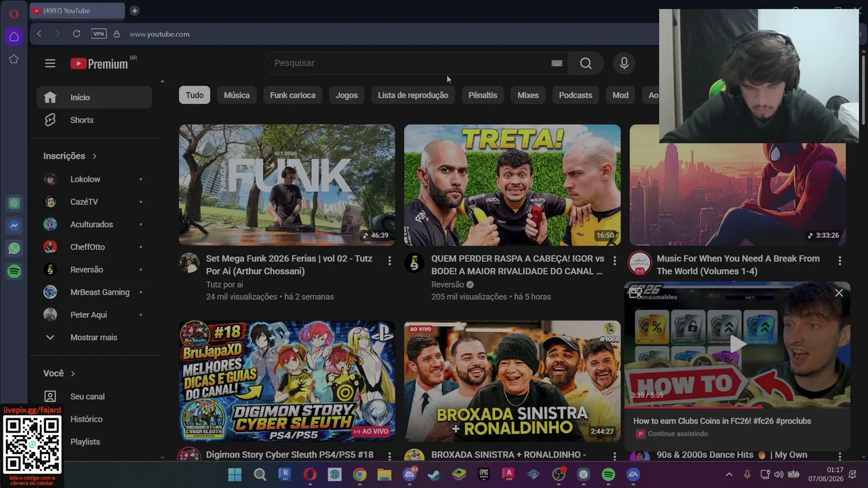Open Messenger in the Opera sidebar

[x=14, y=226]
